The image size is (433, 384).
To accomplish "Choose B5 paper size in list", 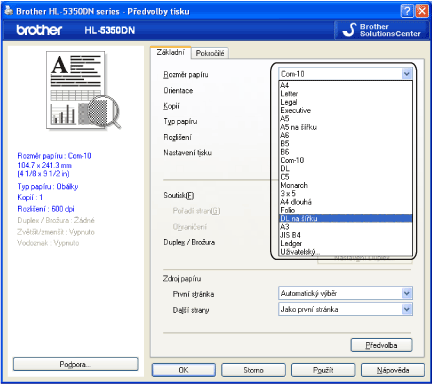I will [x=345, y=144].
